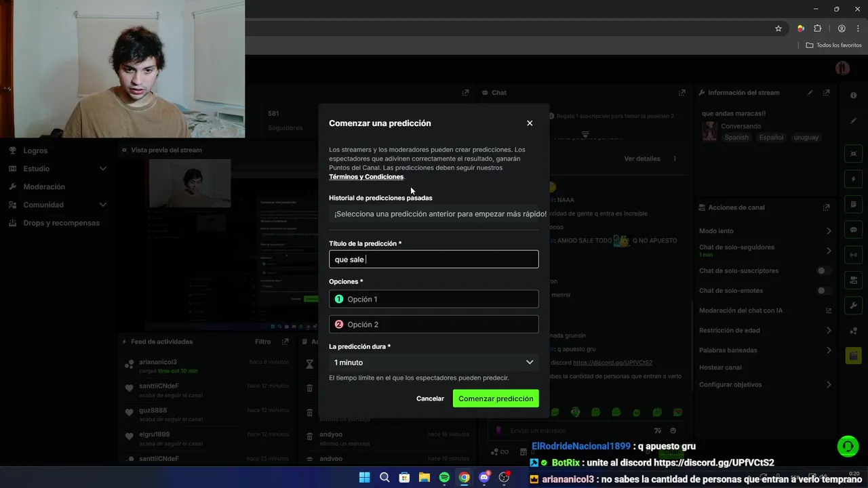The image size is (868, 488).
Task: Open Logros in the left sidebar
Action: tap(35, 150)
